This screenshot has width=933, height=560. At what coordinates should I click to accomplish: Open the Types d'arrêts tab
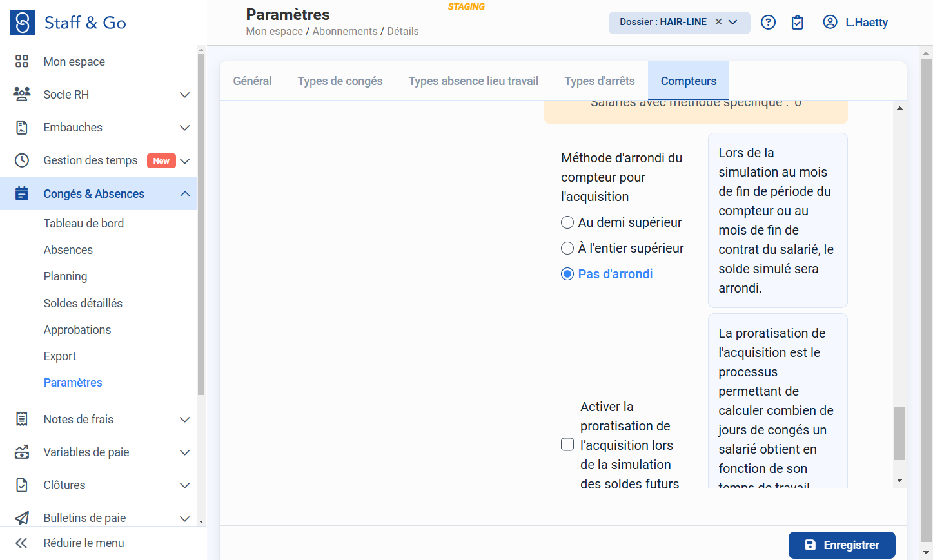(x=600, y=81)
